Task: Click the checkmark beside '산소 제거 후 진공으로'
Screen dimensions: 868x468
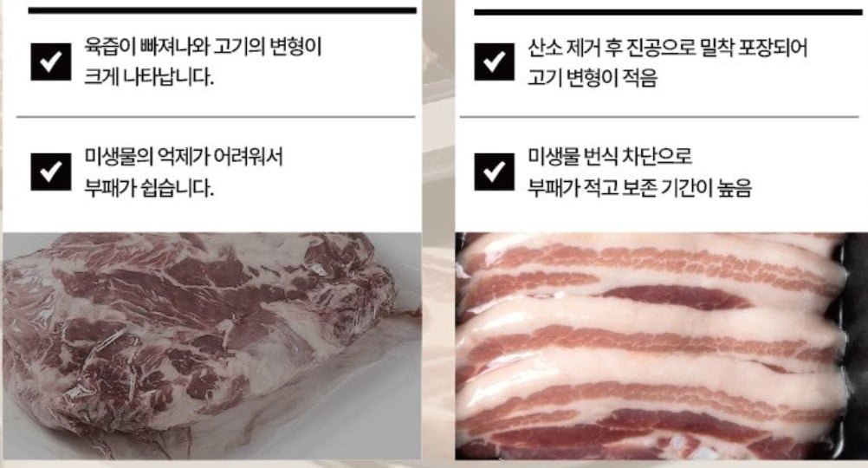Action: click(x=494, y=62)
